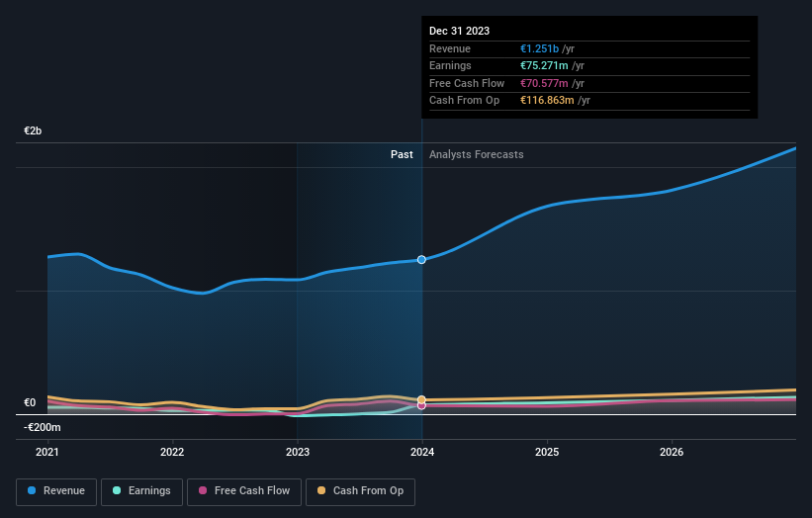Image resolution: width=812 pixels, height=518 pixels.
Task: Click the 2021 x-axis label
Action: pyautogui.click(x=47, y=452)
